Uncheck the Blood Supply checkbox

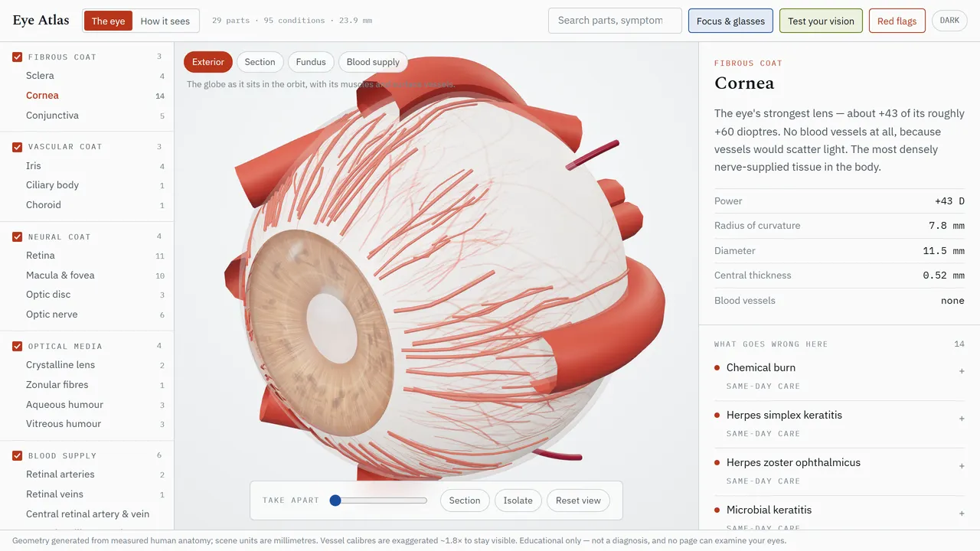(x=17, y=455)
